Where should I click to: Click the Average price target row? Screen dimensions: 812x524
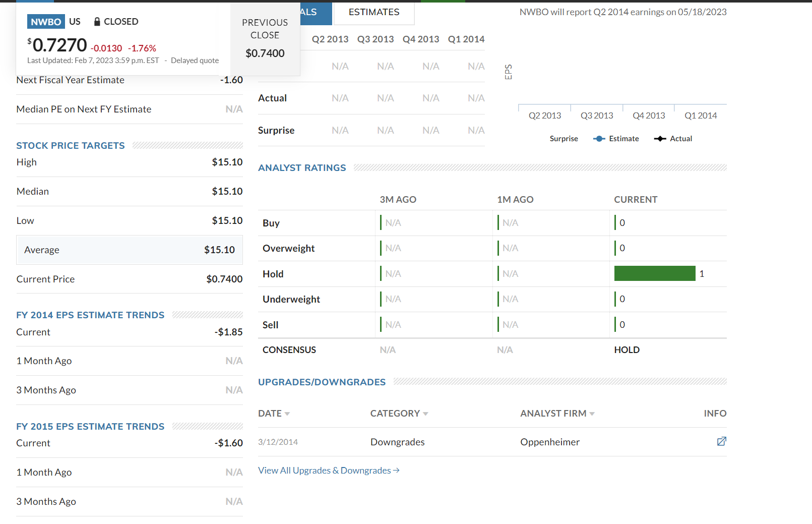coord(130,250)
